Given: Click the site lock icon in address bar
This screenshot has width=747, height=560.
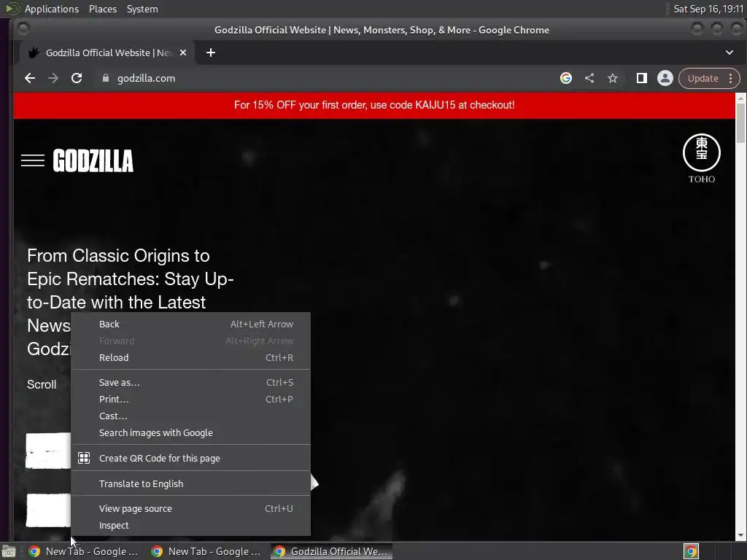Looking at the screenshot, I should [106, 78].
